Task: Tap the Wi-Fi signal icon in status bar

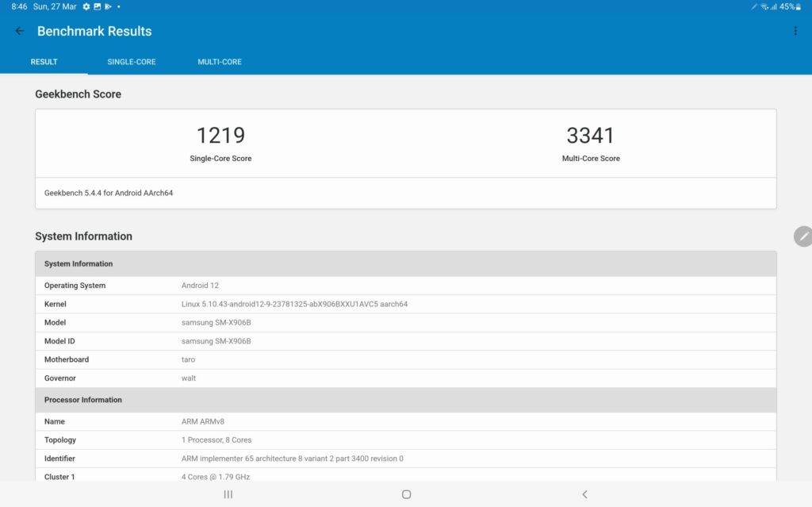Action: 764,6
